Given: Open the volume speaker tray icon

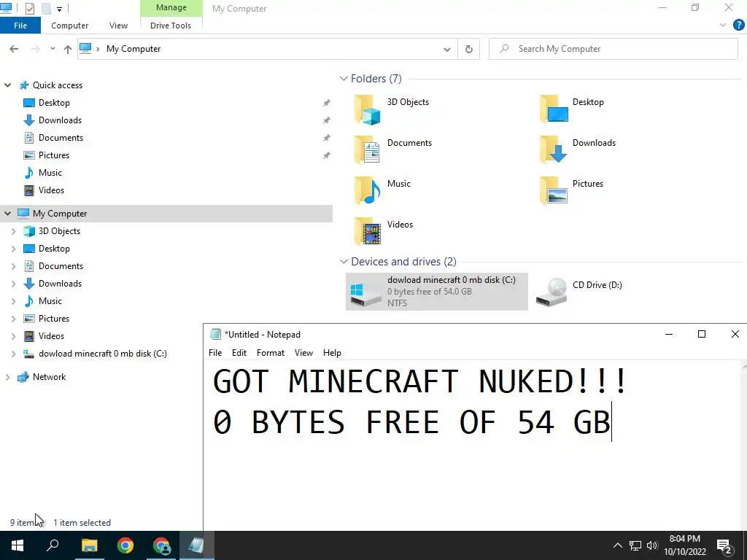Looking at the screenshot, I should tap(652, 545).
